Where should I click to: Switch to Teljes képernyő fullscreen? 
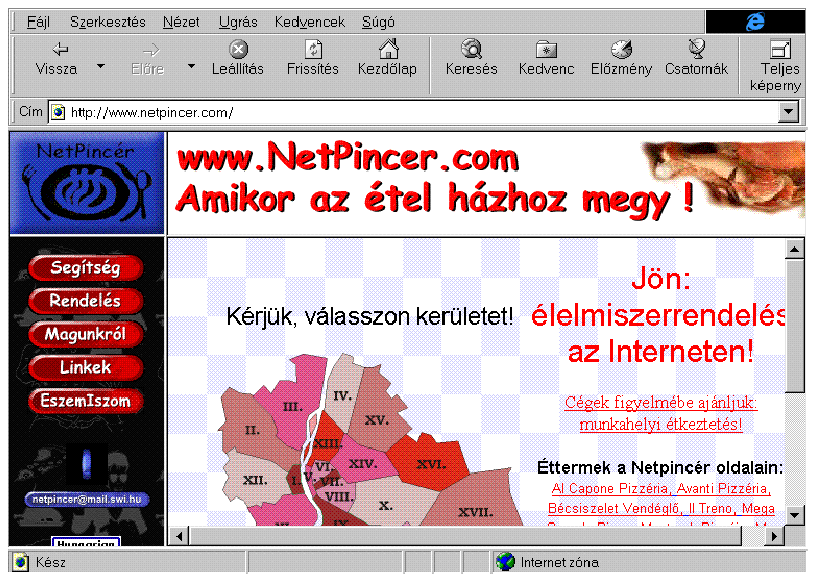pyautogui.click(x=776, y=66)
